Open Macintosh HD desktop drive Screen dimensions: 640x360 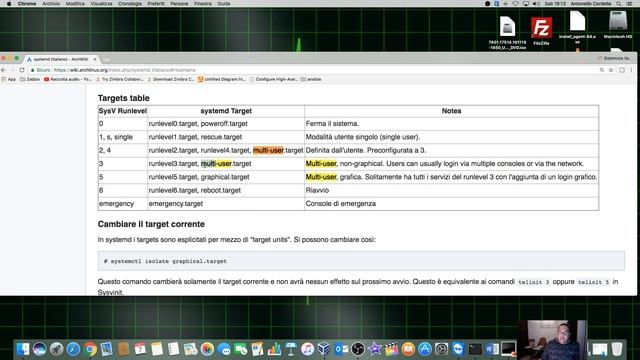point(618,24)
